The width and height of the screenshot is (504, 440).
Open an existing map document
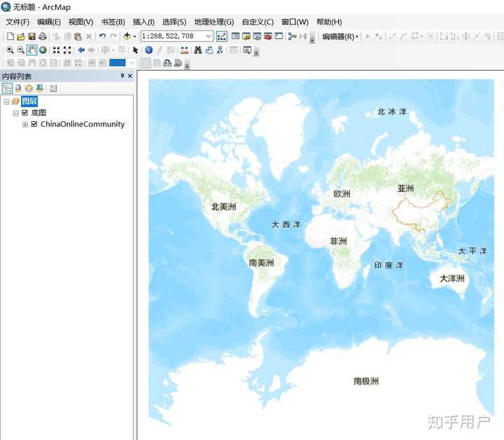tap(21, 36)
